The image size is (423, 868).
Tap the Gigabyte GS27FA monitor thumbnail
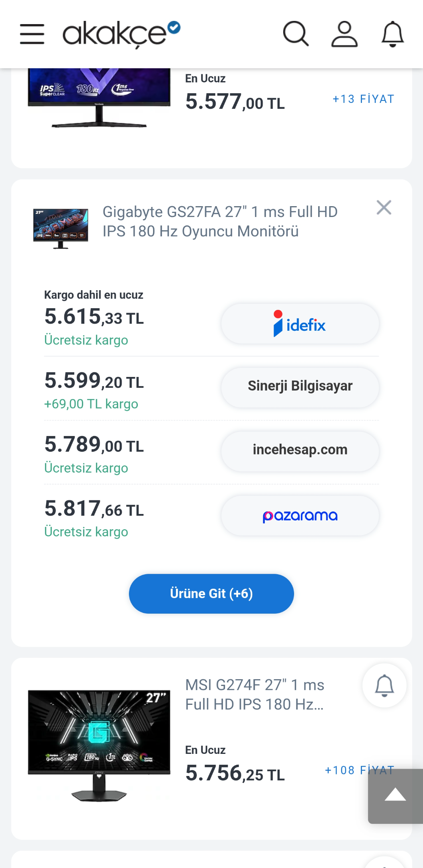click(x=61, y=229)
